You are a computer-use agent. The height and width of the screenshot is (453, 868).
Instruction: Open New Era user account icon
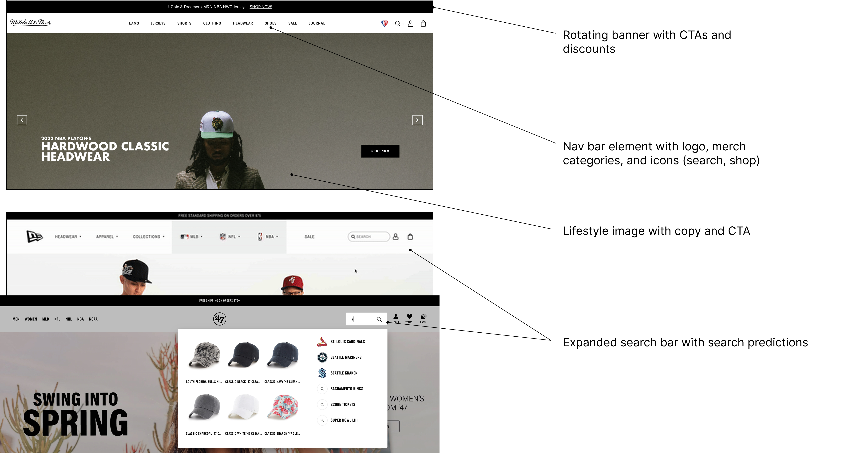396,237
